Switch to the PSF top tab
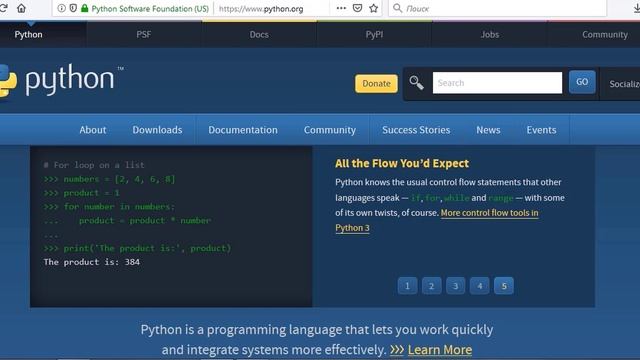 click(144, 35)
